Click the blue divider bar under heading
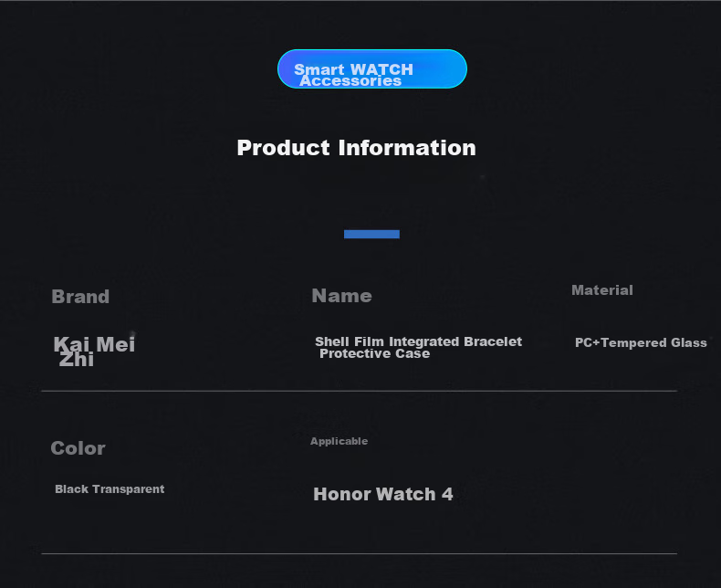 (371, 234)
